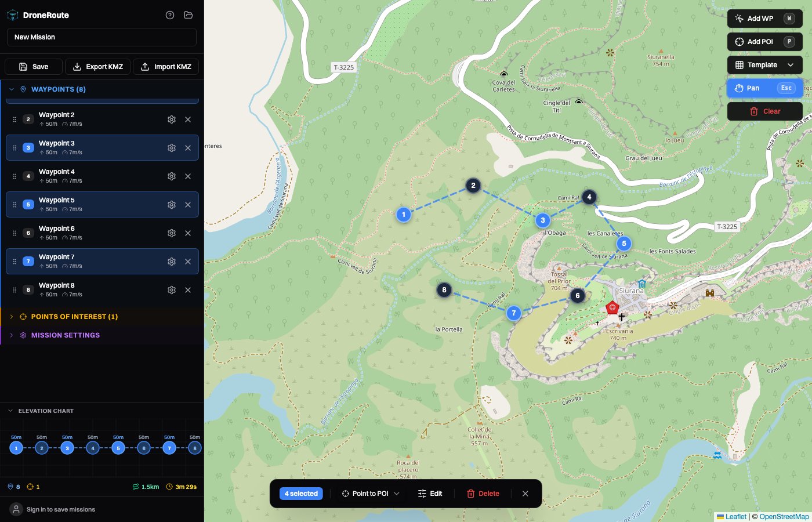Open the Point to POI dropdown

point(369,494)
